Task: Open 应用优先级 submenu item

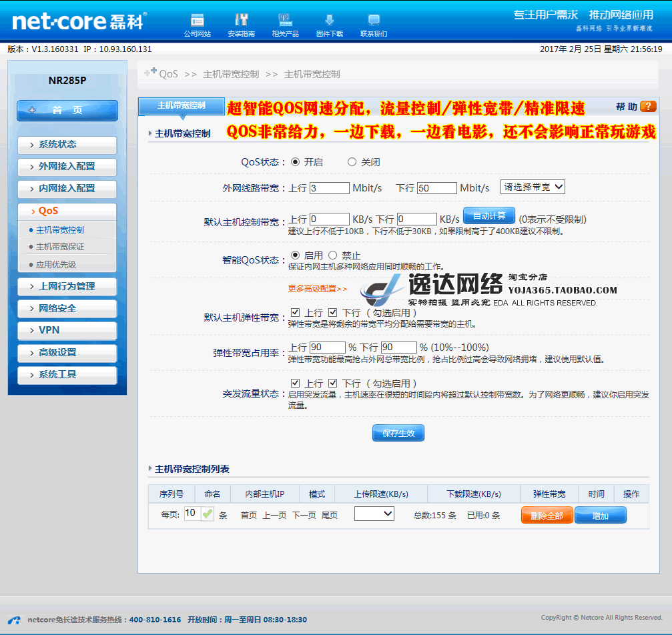Action: pyautogui.click(x=56, y=265)
